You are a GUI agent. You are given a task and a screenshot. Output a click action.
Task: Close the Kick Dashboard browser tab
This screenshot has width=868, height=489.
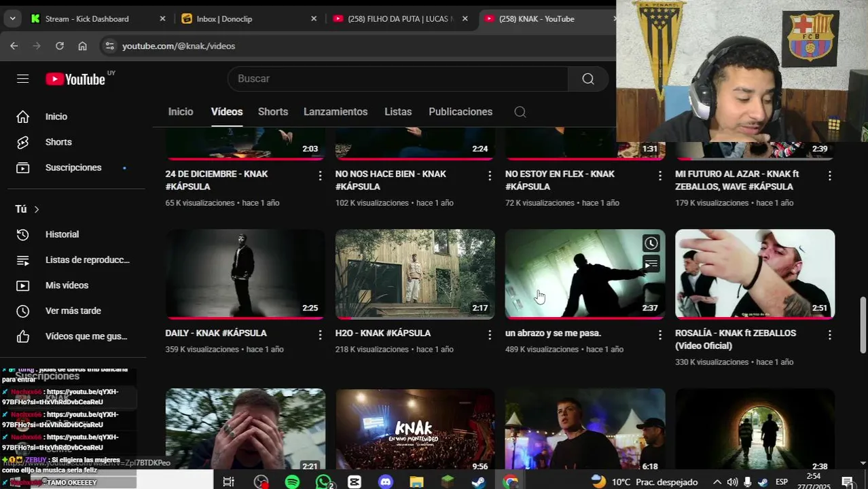click(x=162, y=19)
